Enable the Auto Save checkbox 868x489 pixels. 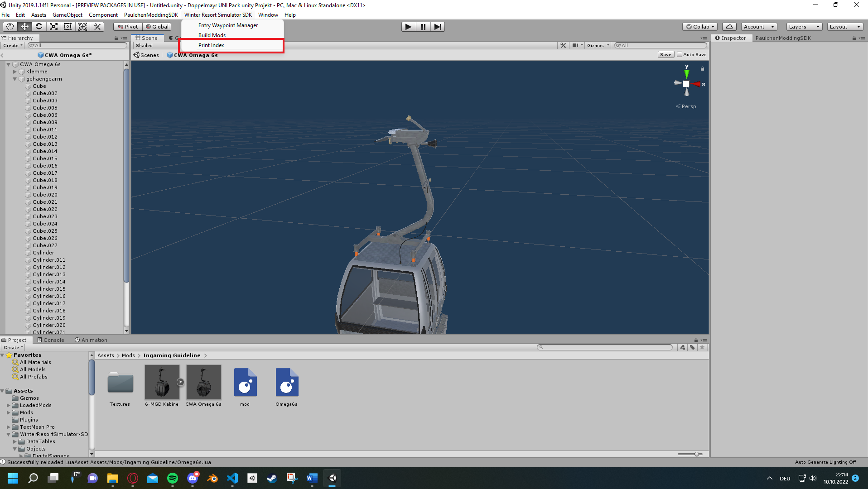(x=680, y=54)
